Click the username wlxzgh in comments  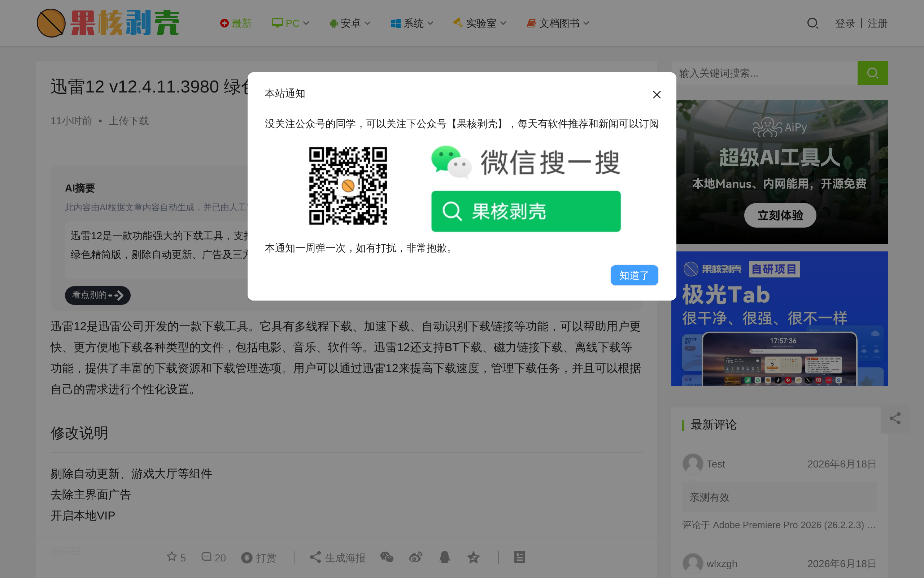722,564
